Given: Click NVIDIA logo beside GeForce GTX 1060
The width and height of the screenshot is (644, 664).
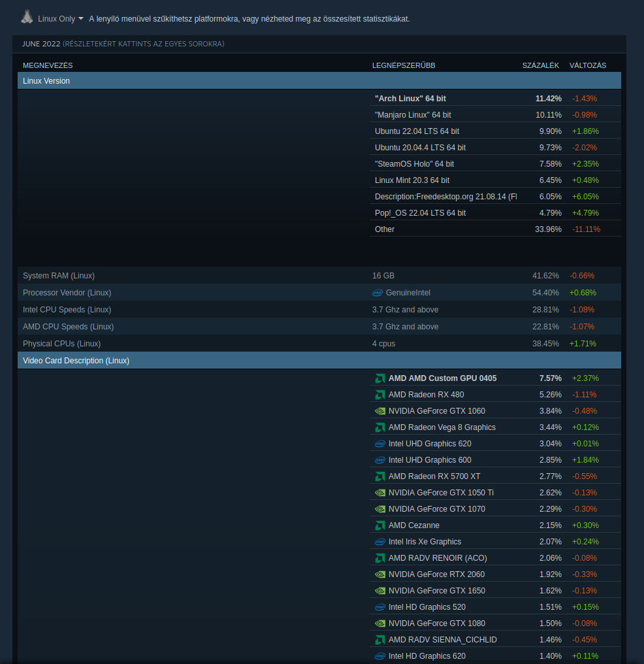Looking at the screenshot, I should [x=380, y=411].
